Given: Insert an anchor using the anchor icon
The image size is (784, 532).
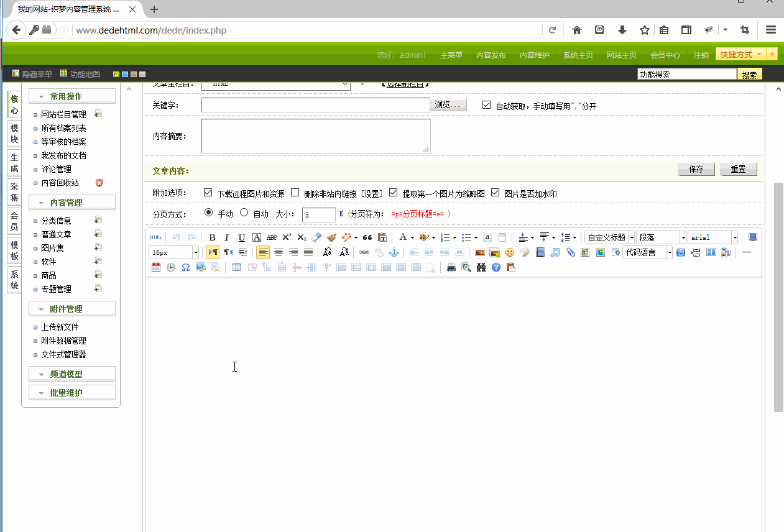Looking at the screenshot, I should click(394, 252).
